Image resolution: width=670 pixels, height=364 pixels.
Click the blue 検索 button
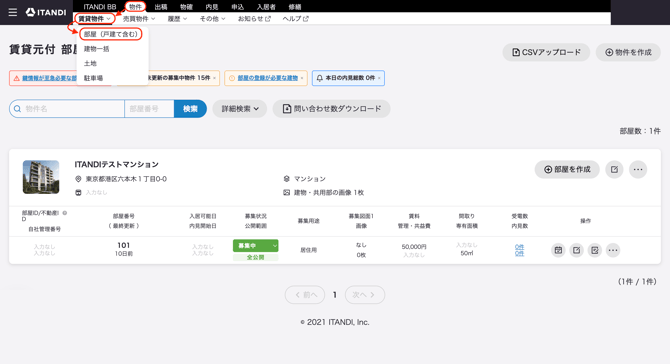190,109
